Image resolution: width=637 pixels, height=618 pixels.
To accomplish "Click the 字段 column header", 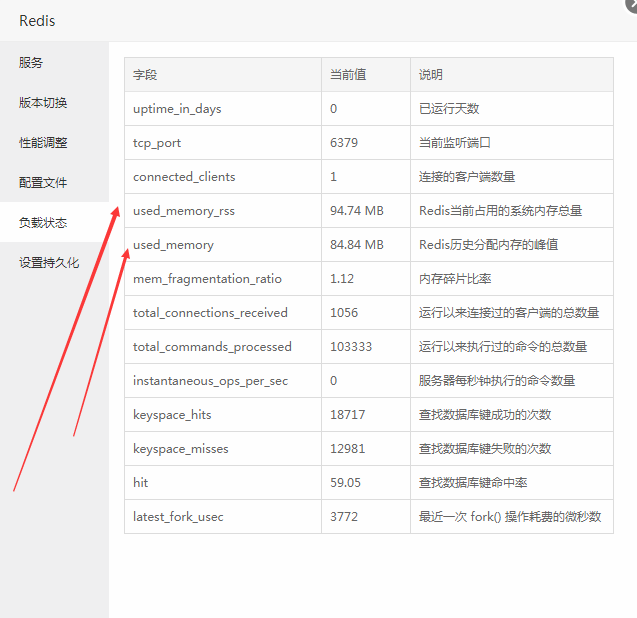I will click(x=145, y=75).
